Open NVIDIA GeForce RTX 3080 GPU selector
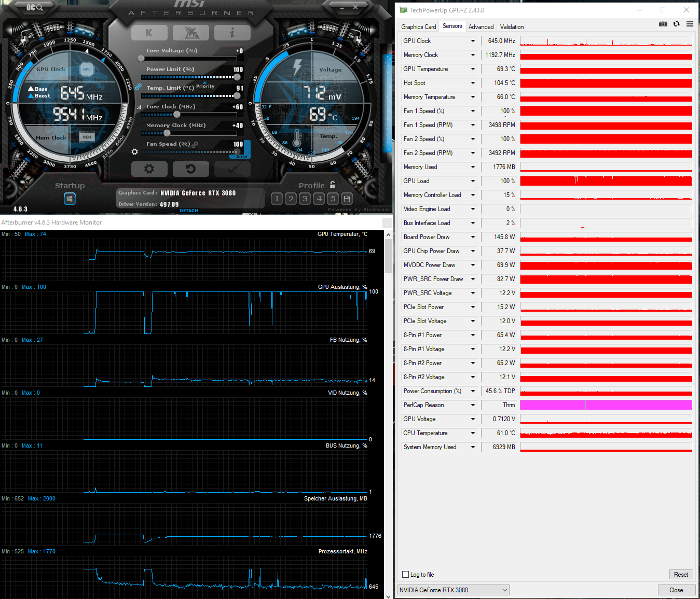700x599 pixels. (453, 590)
